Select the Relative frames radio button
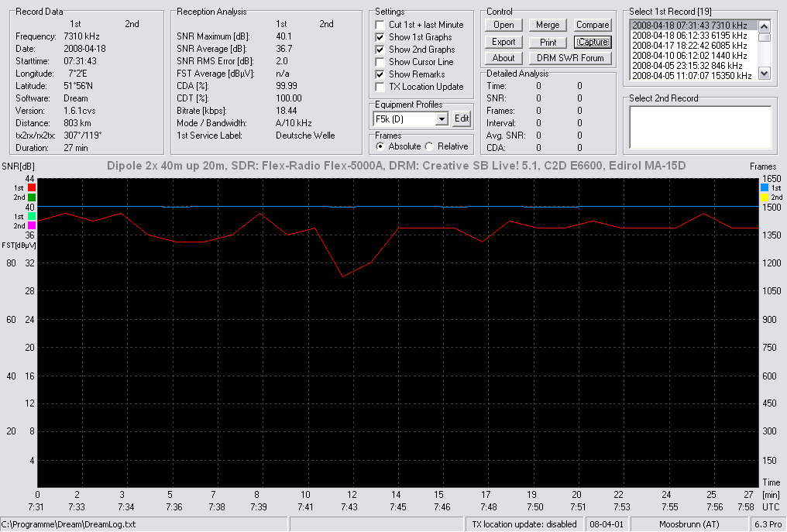Image resolution: width=787 pixels, height=532 pixels. (429, 146)
